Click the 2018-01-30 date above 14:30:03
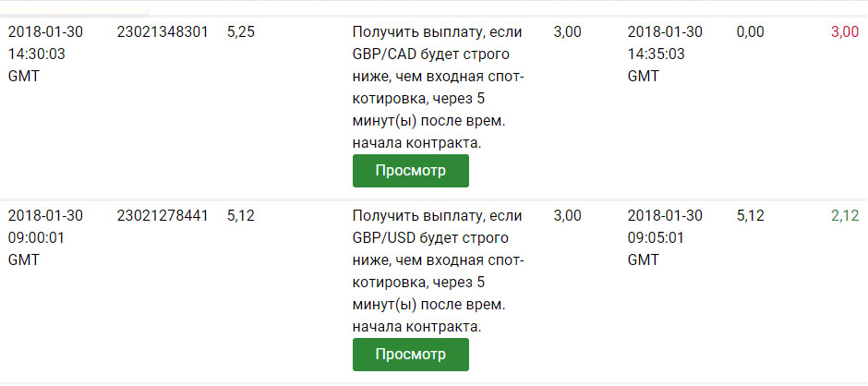The width and height of the screenshot is (868, 386). pos(45,32)
